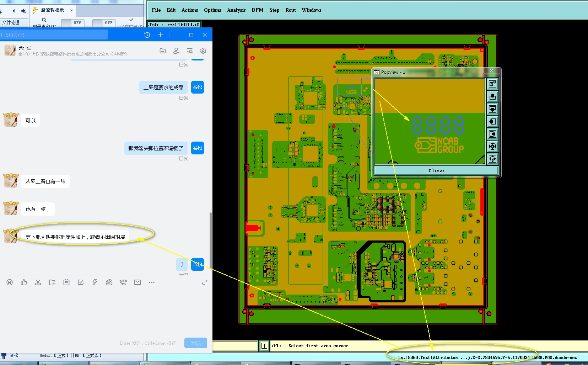
Task: Open the three-dots more options in chat toolbar
Action: [x=152, y=282]
